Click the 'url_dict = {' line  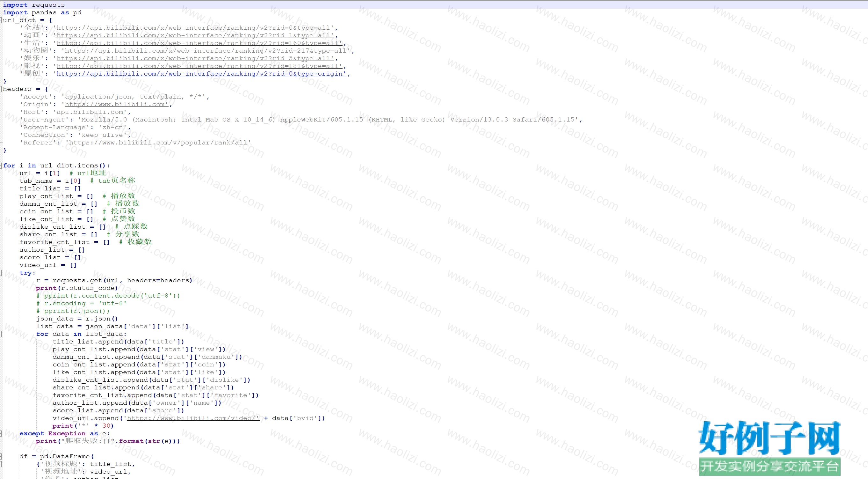[x=28, y=20]
